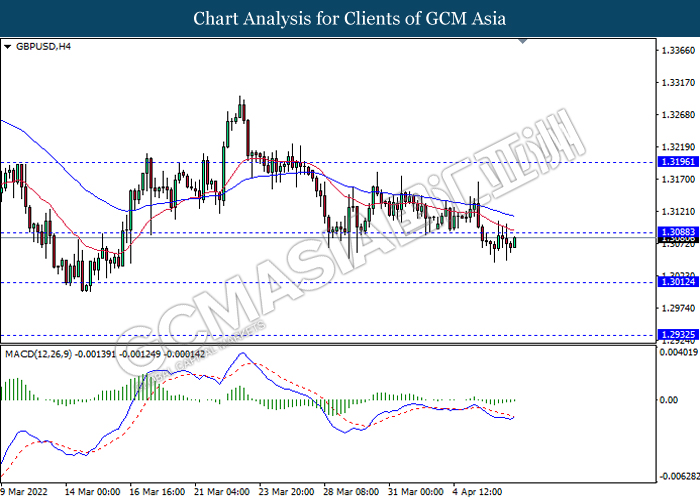This screenshot has height=500, width=700.
Task: Click the 1.31700 price axis value
Action: click(678, 179)
